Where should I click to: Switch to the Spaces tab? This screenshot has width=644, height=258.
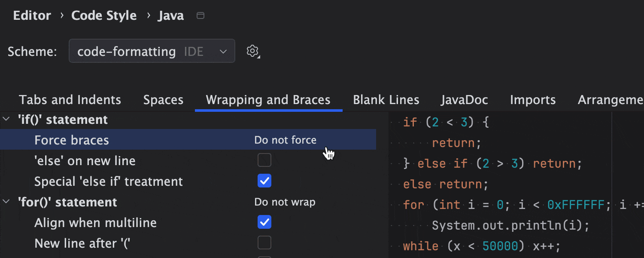[x=163, y=100]
